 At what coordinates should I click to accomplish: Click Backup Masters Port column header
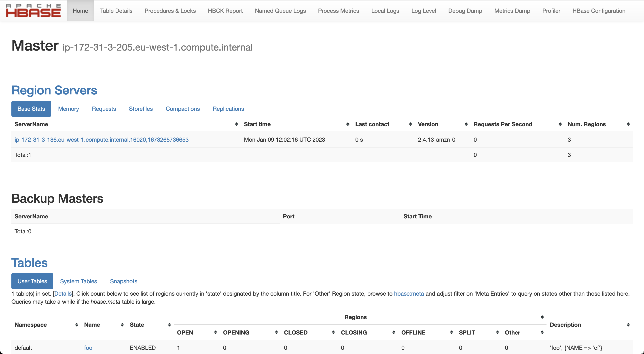click(x=288, y=216)
